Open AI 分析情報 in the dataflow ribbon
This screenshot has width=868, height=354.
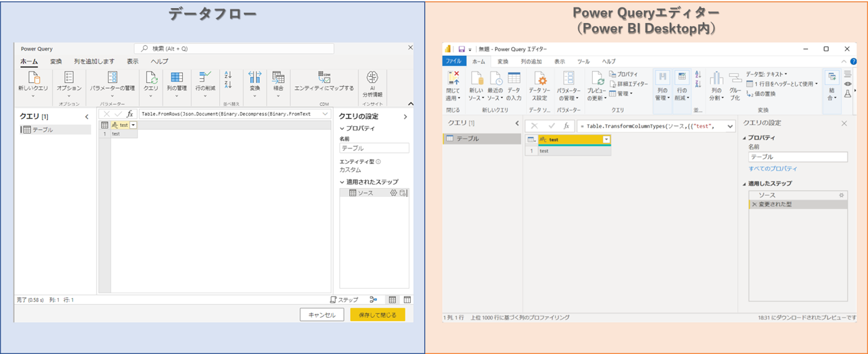click(x=372, y=84)
